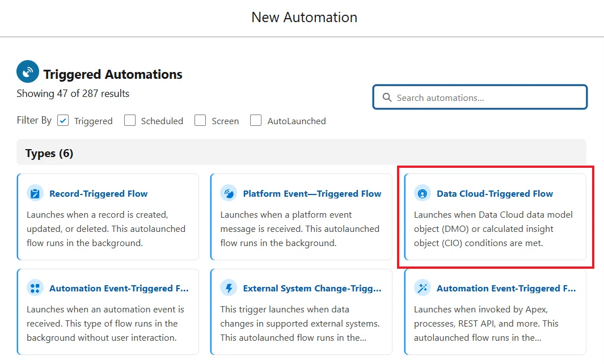604x364 pixels.
Task: Click the Showing 47 of 287 results text
Action: pyautogui.click(x=73, y=94)
